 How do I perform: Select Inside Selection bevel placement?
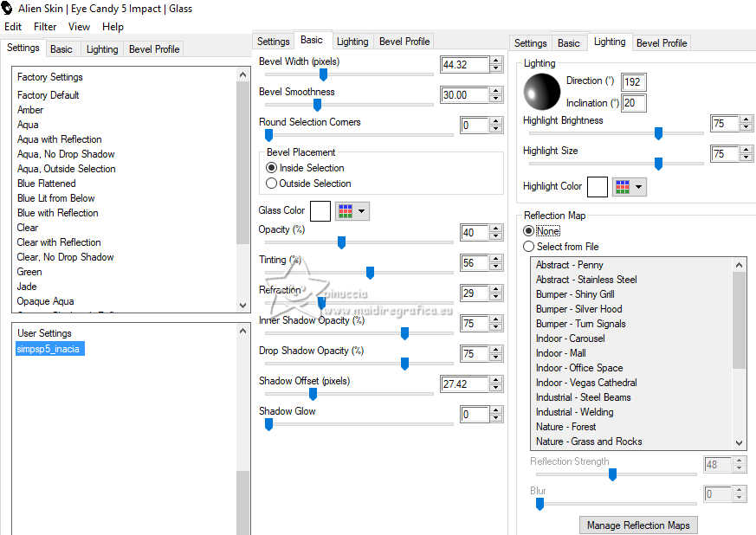[305, 168]
